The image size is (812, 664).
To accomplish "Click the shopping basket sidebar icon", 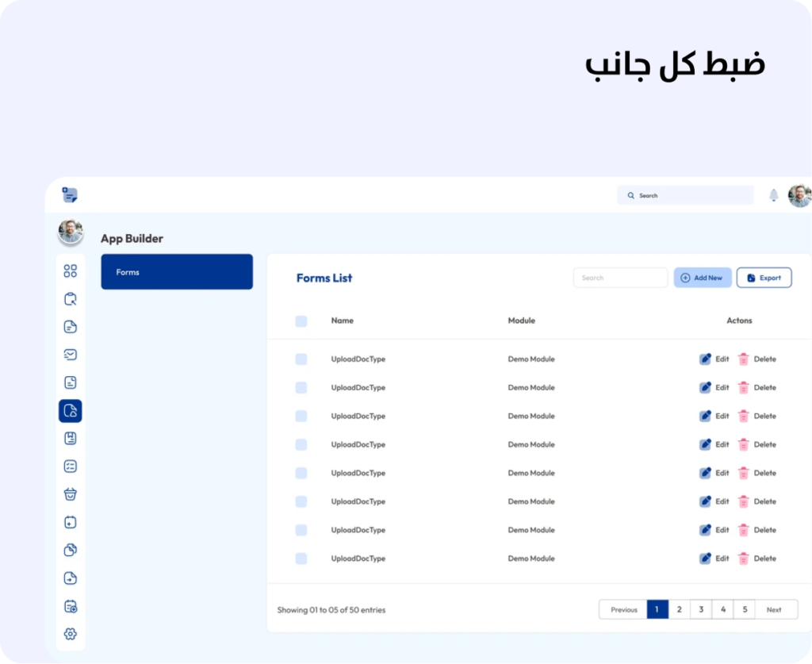I will [x=70, y=494].
